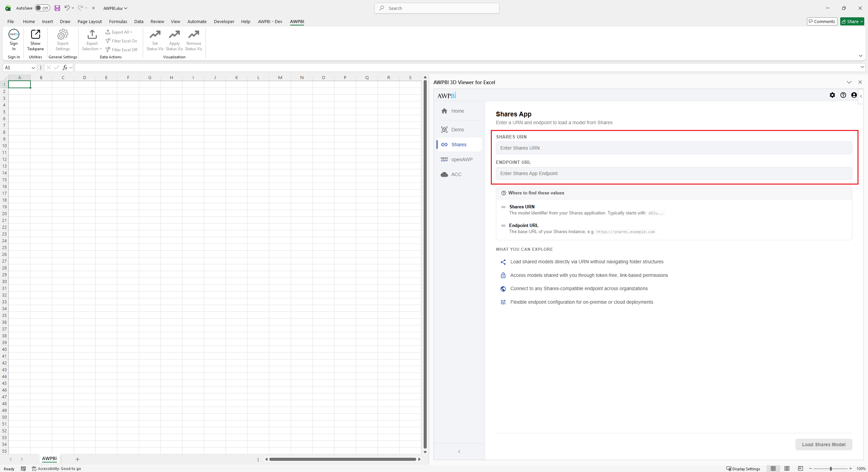The image size is (868, 472).
Task: Switch to the Developer ribbon tab
Action: 224,21
